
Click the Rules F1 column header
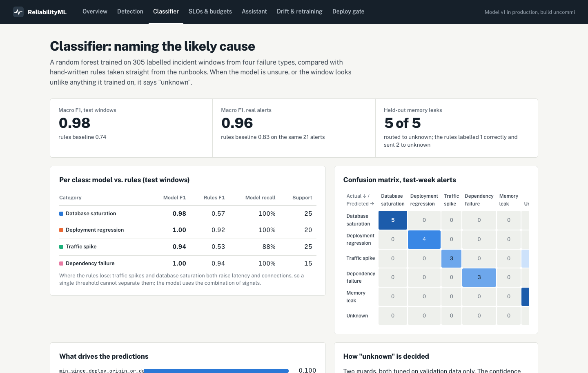pyautogui.click(x=214, y=198)
